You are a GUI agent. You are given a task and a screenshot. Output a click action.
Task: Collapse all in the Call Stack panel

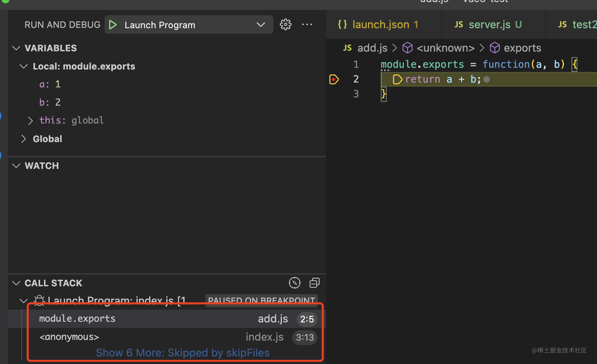314,283
